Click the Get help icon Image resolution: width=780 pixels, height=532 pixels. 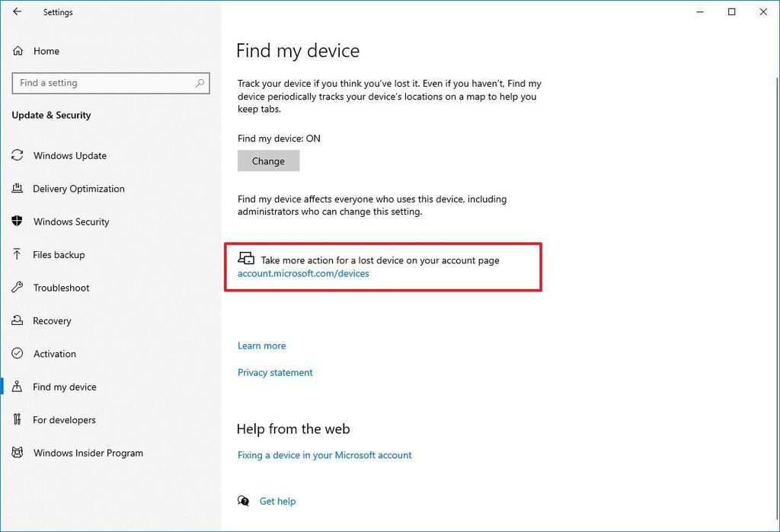pos(244,500)
